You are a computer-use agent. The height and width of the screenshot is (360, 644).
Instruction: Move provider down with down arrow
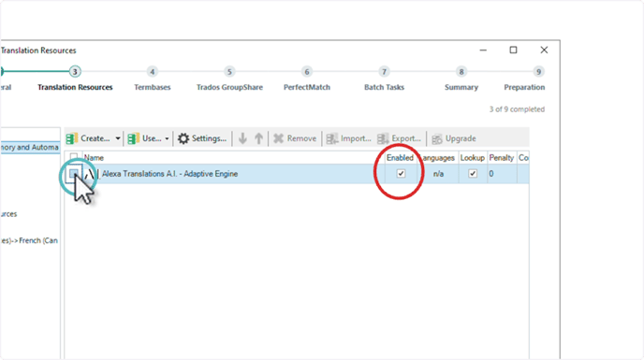coord(242,138)
